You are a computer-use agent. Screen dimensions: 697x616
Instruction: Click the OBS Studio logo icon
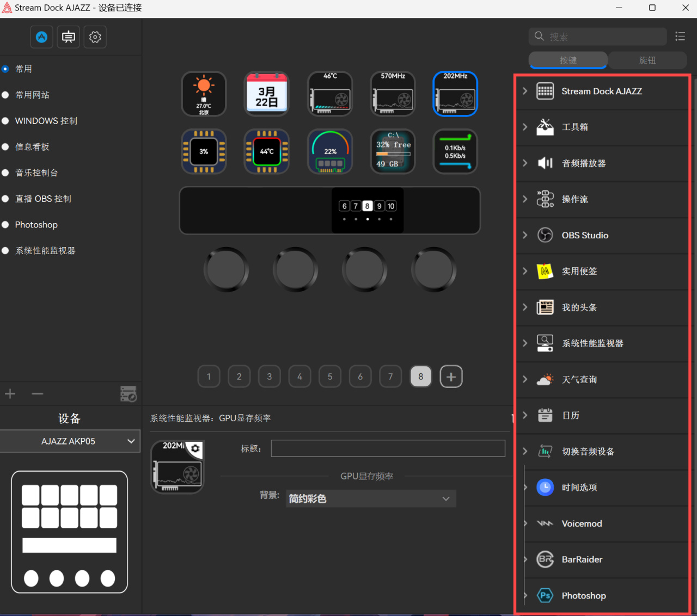545,235
